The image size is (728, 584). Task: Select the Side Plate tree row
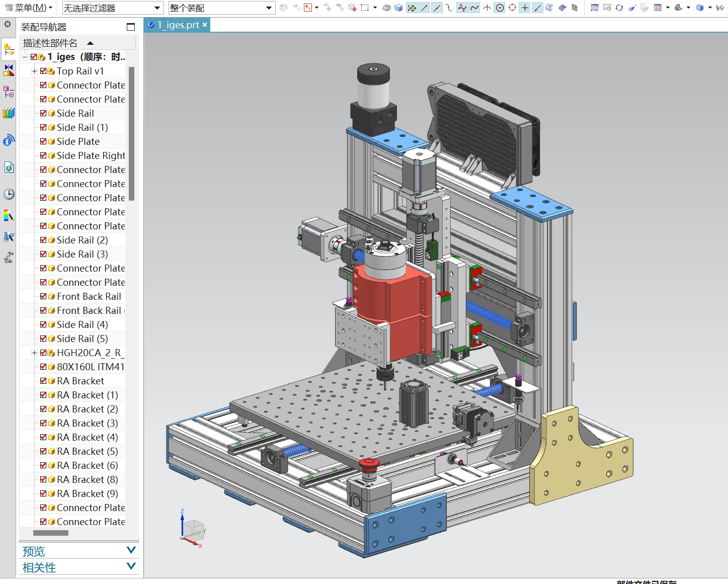tap(78, 141)
